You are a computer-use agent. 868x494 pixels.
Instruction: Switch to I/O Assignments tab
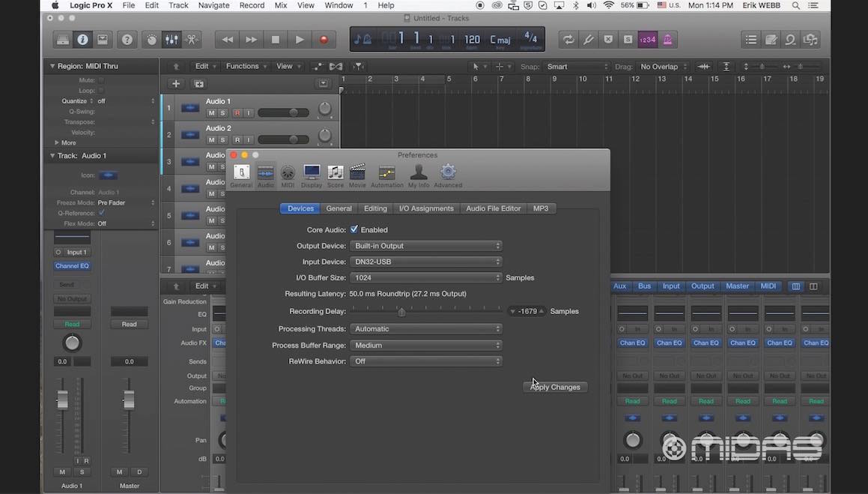[x=426, y=208]
